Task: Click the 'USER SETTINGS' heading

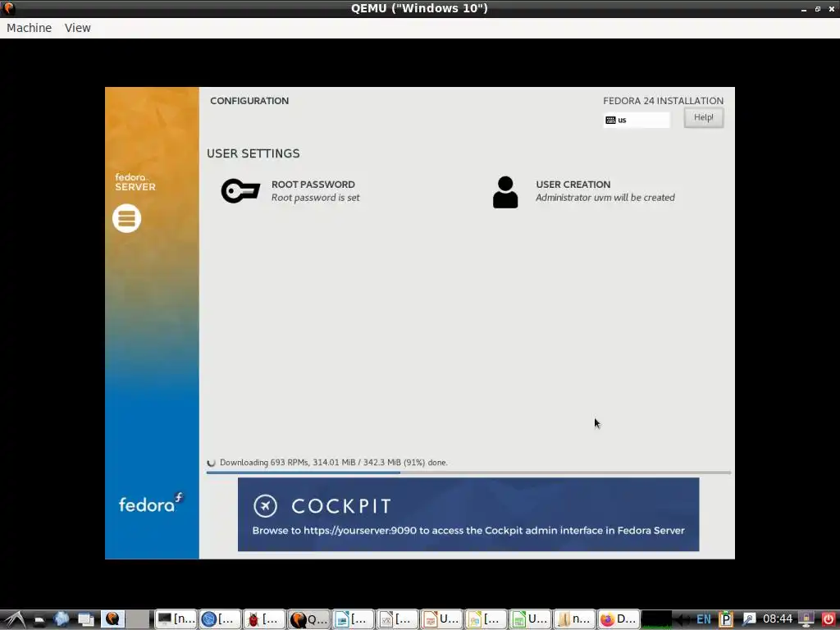Action: click(253, 153)
